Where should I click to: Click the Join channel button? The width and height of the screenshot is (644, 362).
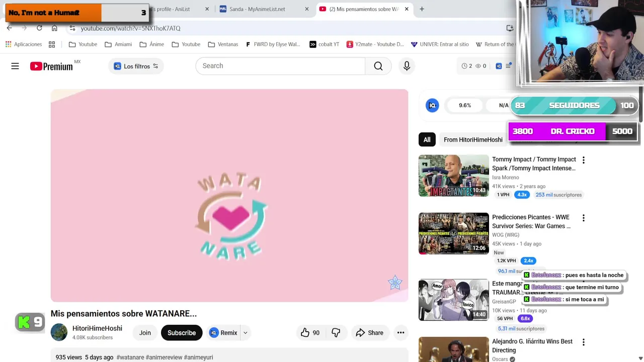145,333
